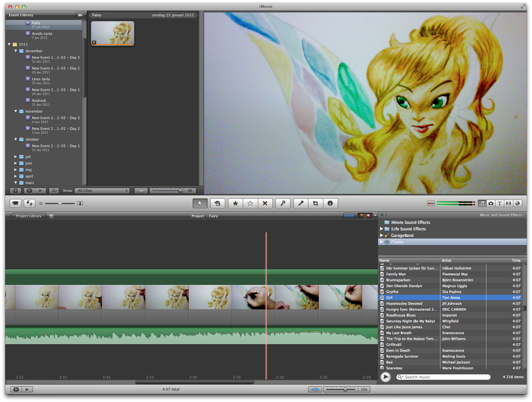
Task: Toggle the photo browser camera icon
Action: [491, 203]
